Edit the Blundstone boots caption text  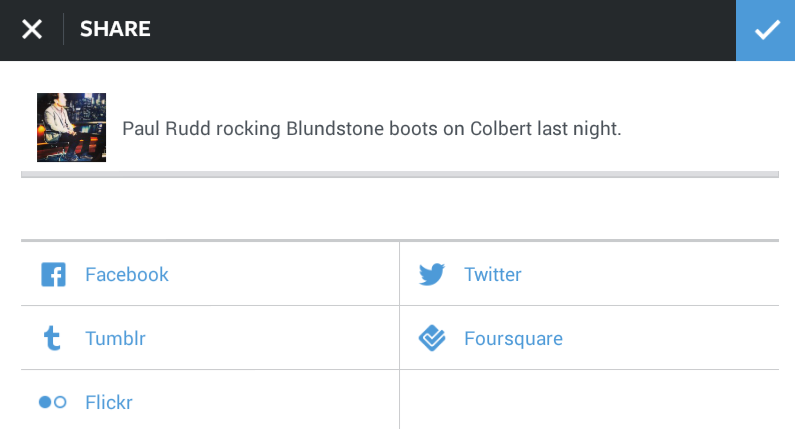(371, 129)
